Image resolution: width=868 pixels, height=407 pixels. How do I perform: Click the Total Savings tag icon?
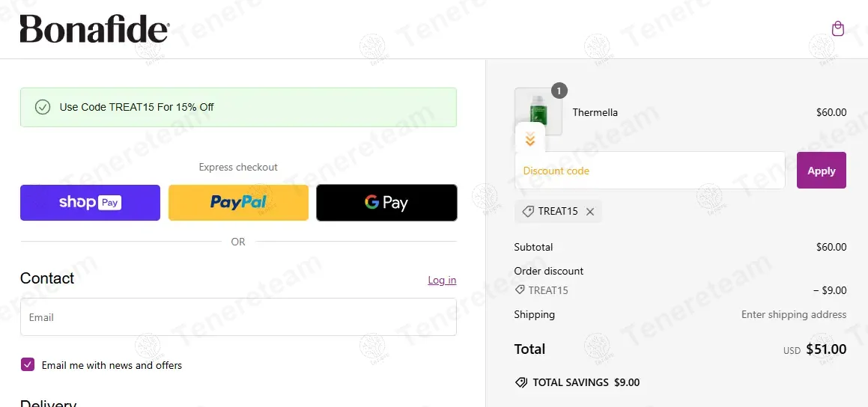coord(521,382)
